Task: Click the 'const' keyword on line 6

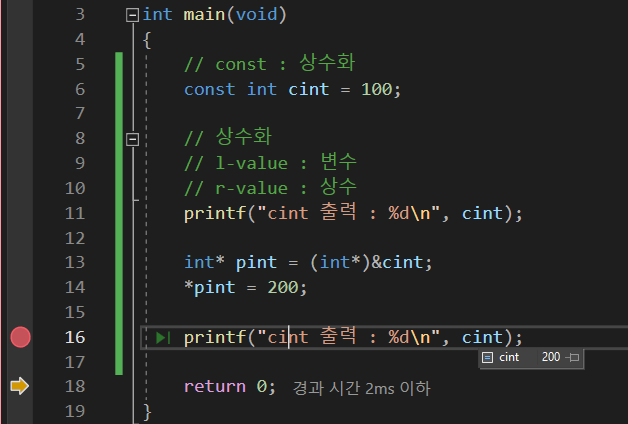Action: (209, 89)
